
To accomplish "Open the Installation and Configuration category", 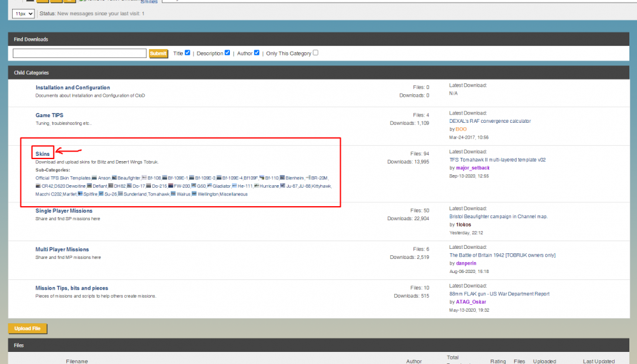I will click(x=73, y=87).
